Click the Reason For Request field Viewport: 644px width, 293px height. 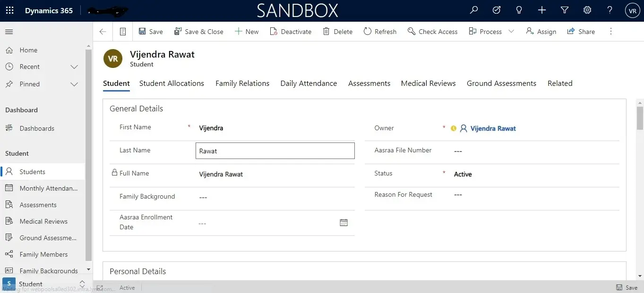534,195
